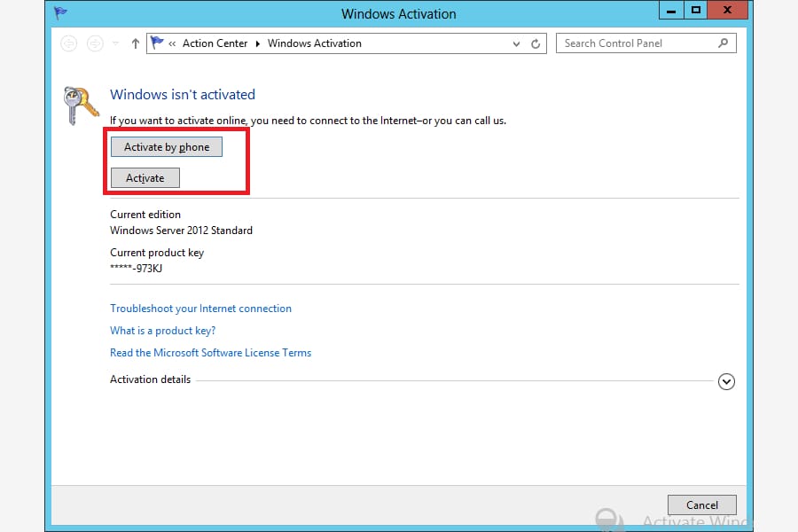
Task: Expand the Activation details section
Action: coord(726,381)
